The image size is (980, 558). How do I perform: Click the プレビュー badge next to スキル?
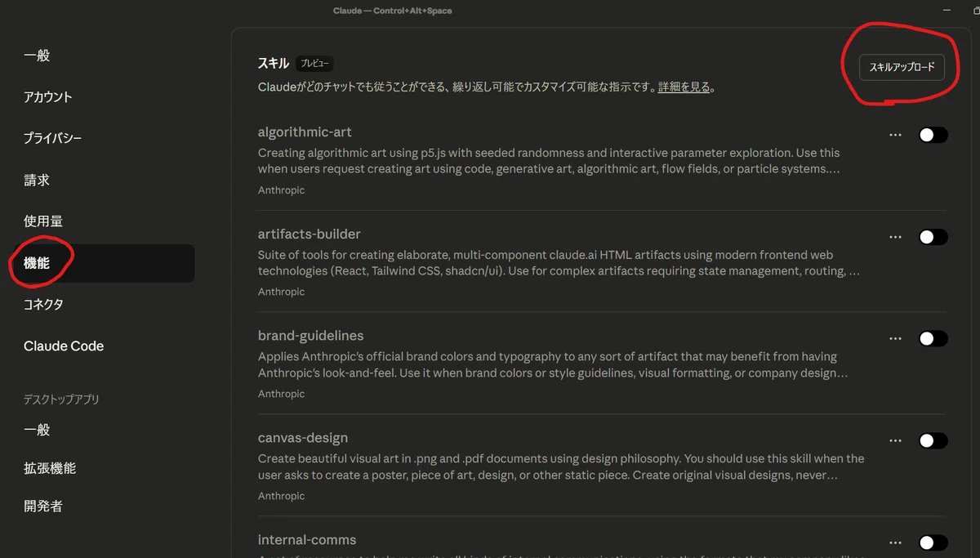[314, 64]
